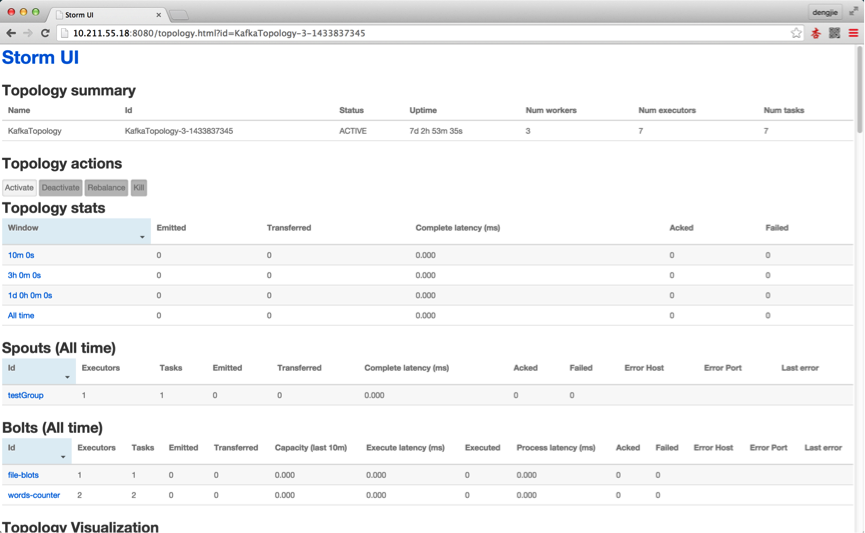The image size is (865, 533).
Task: Click the Rebalance topology button
Action: (106, 188)
